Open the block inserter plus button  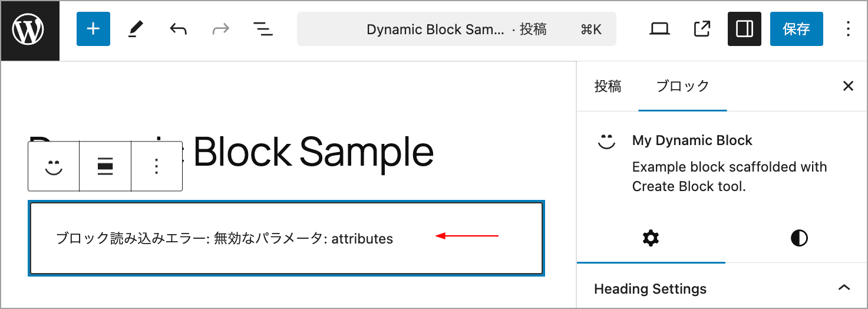click(93, 29)
